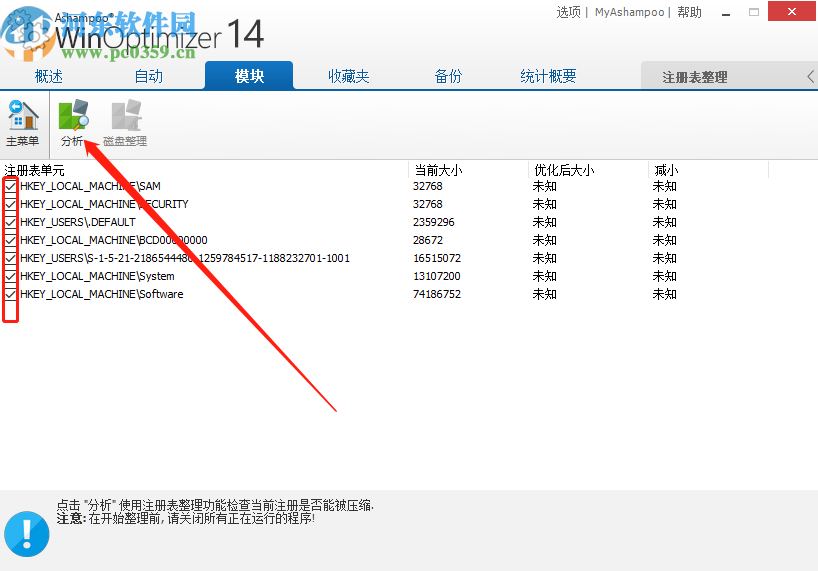
Task: Minimize the WinOptimizer window
Action: click(726, 12)
